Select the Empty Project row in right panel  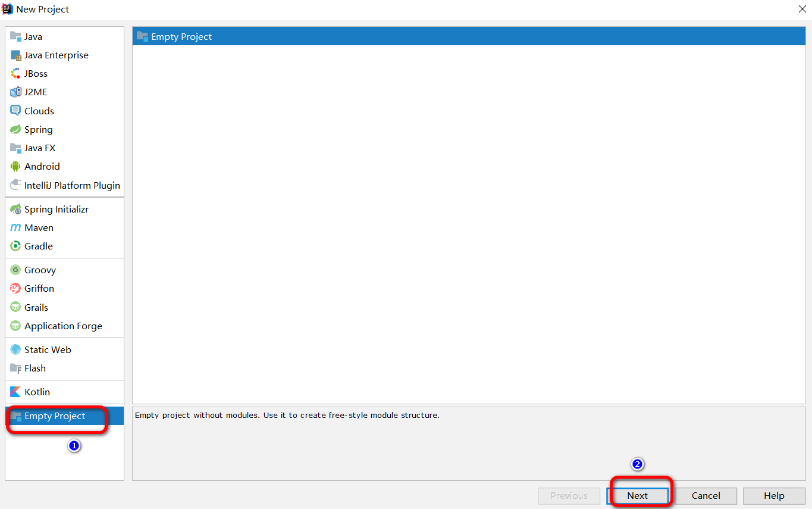coord(469,36)
